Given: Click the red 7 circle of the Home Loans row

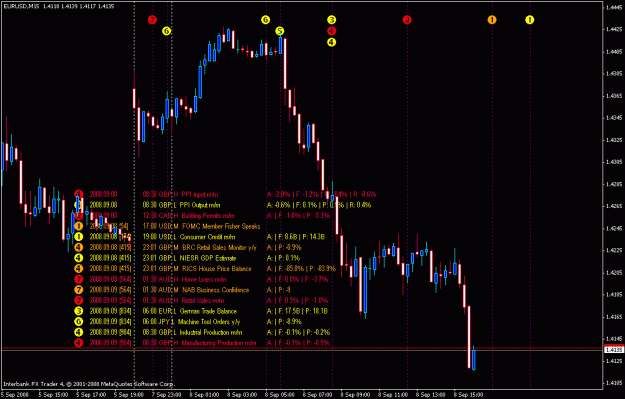Looking at the screenshot, I should pos(79,279).
